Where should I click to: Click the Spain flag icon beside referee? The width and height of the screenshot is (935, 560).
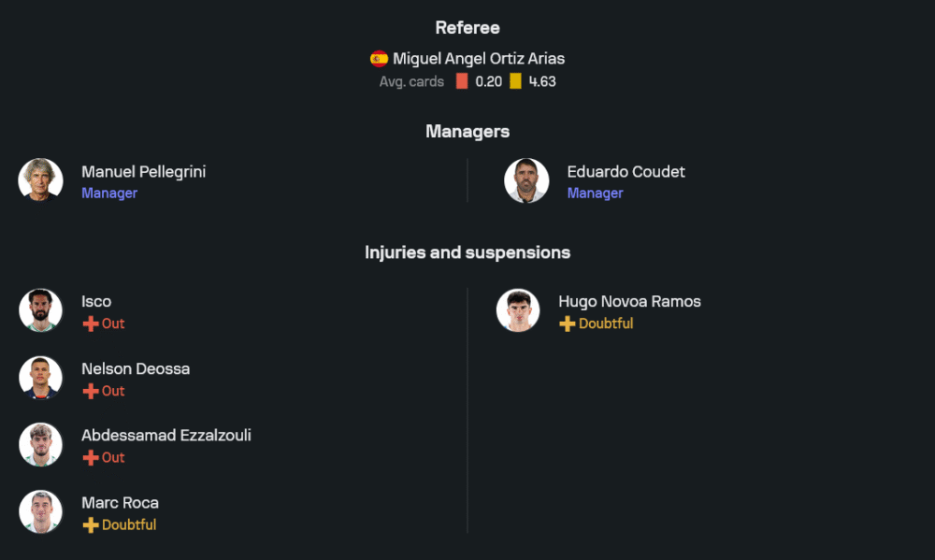pyautogui.click(x=379, y=59)
